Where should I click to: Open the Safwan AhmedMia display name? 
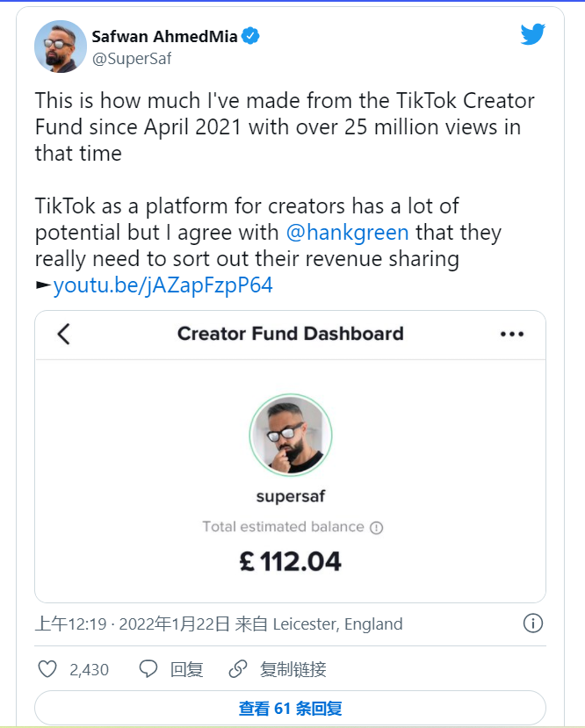(x=164, y=37)
